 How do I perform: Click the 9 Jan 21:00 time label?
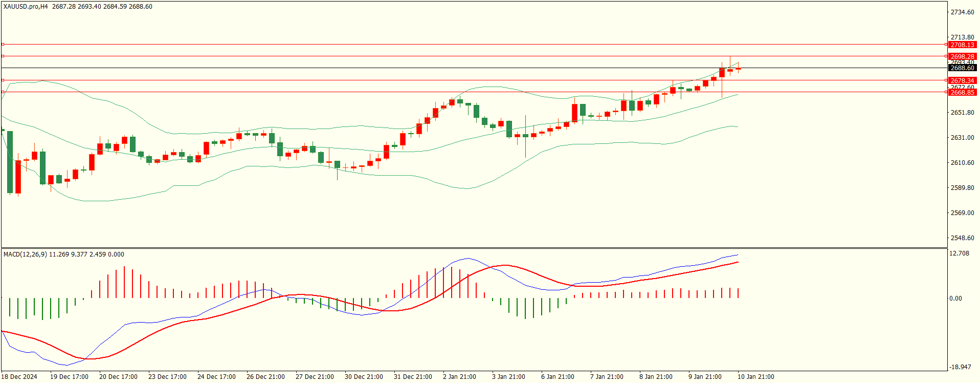(x=705, y=376)
